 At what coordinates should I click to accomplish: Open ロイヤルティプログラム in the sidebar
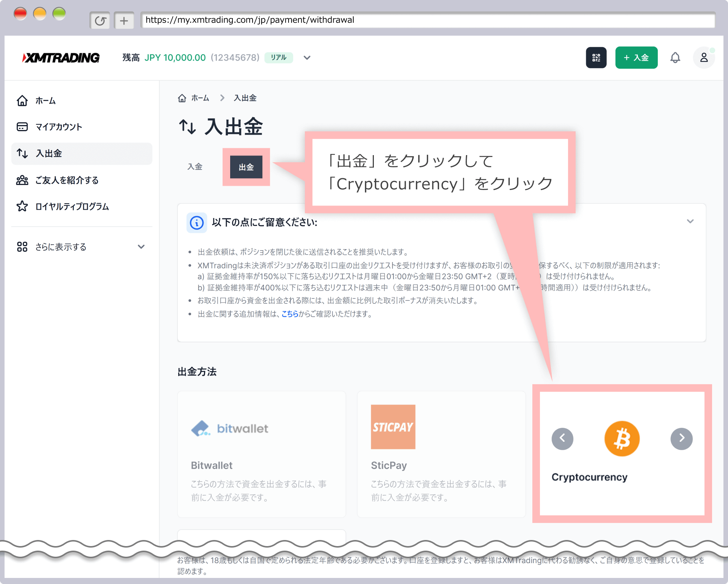click(x=82, y=207)
